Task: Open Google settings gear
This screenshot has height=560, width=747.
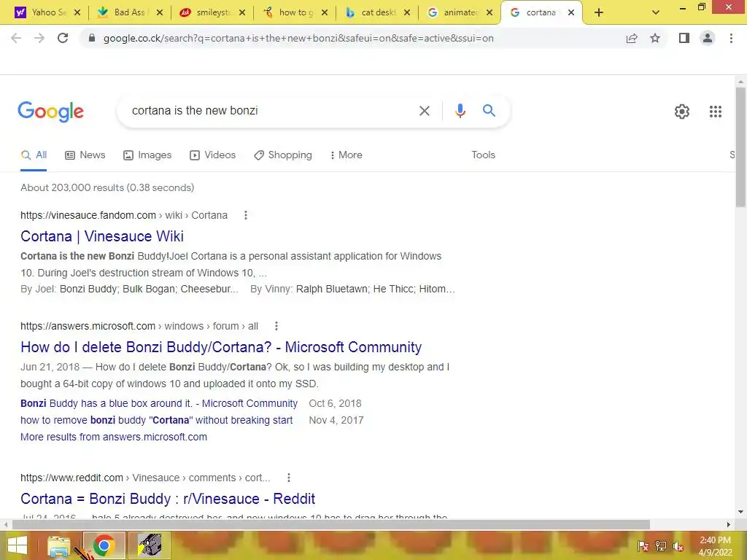Action: click(682, 112)
